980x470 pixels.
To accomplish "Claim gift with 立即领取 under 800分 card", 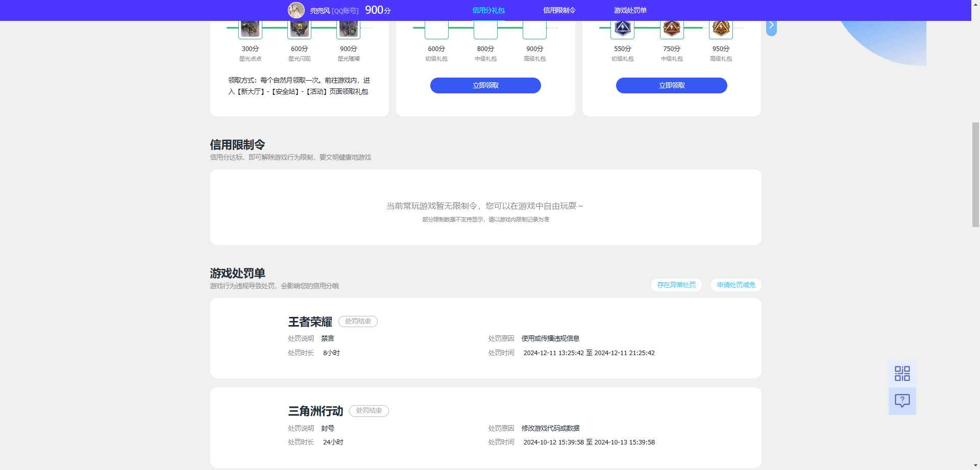I will 485,86.
